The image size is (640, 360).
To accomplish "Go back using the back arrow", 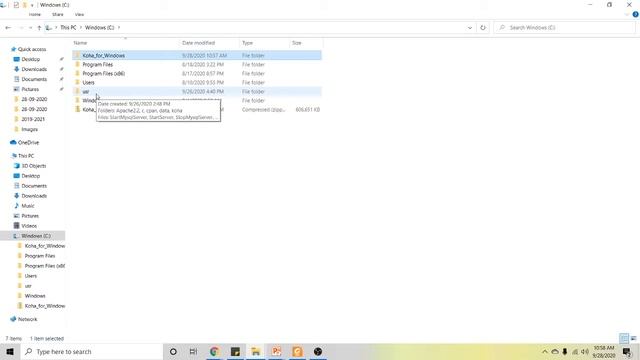I will pyautogui.click(x=8, y=28).
